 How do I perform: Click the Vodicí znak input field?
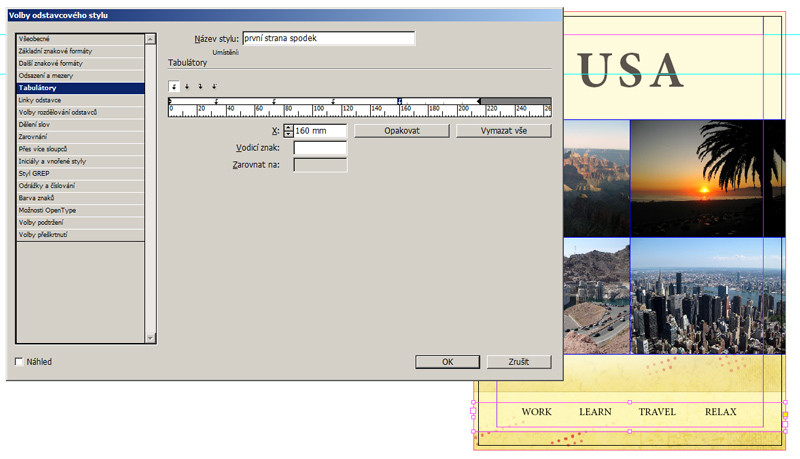[320, 148]
